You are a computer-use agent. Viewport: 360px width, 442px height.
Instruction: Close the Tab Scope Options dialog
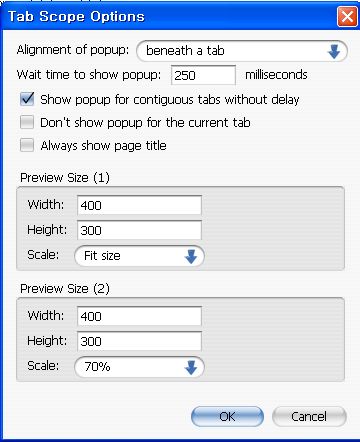pos(347,16)
